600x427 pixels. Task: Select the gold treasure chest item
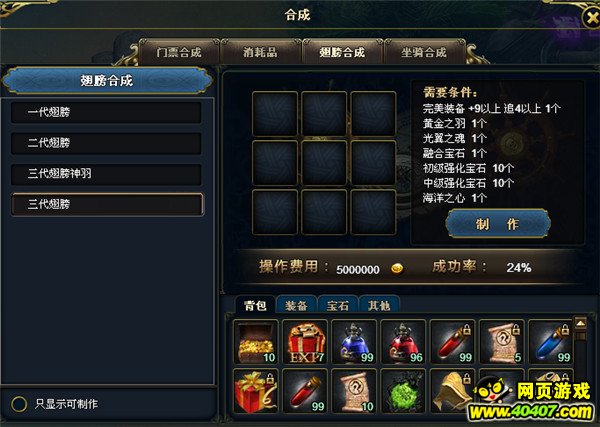point(256,342)
